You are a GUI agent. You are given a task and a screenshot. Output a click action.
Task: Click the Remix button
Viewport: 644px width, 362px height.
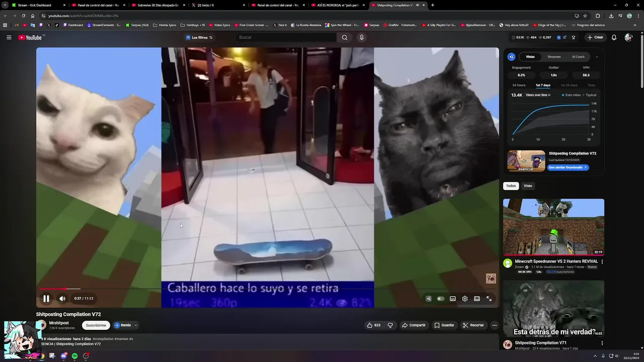coord(122,325)
